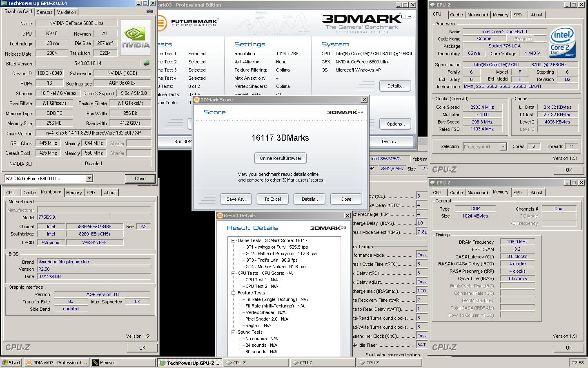This screenshot has width=588, height=368.
Task: Select the GT3 - Troll's Lair row
Action: [x=272, y=260]
